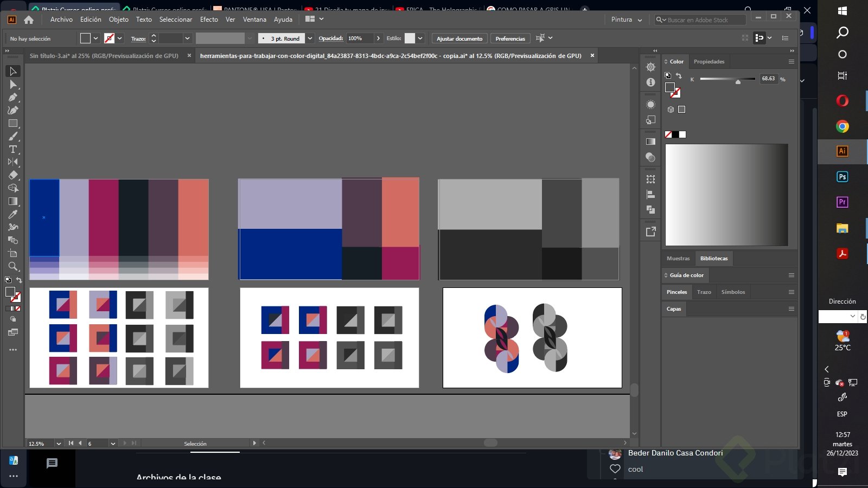868x488 pixels.
Task: Select the Paintbrush tool
Action: pos(13,136)
